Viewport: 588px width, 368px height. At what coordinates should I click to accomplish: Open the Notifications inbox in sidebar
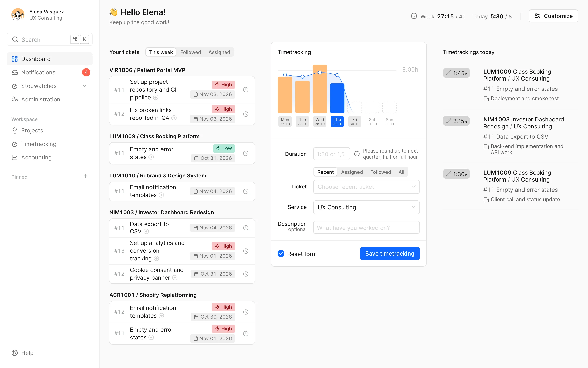[50, 72]
